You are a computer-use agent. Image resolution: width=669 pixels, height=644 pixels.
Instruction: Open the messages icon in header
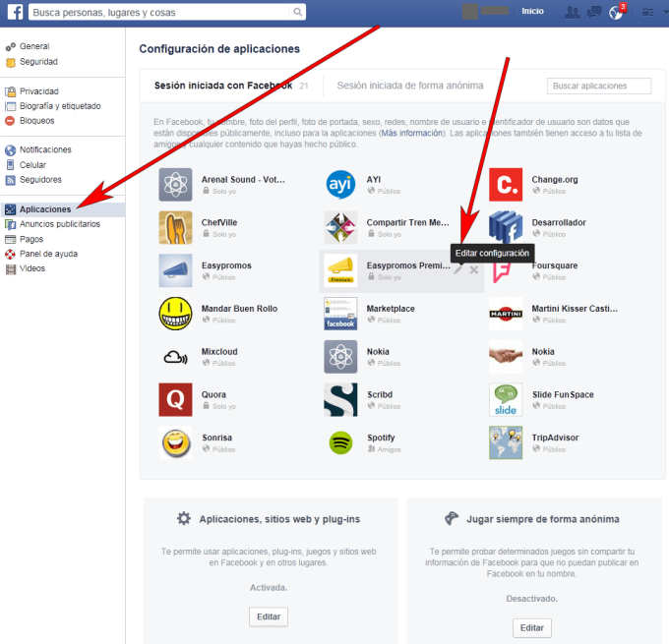pos(594,13)
